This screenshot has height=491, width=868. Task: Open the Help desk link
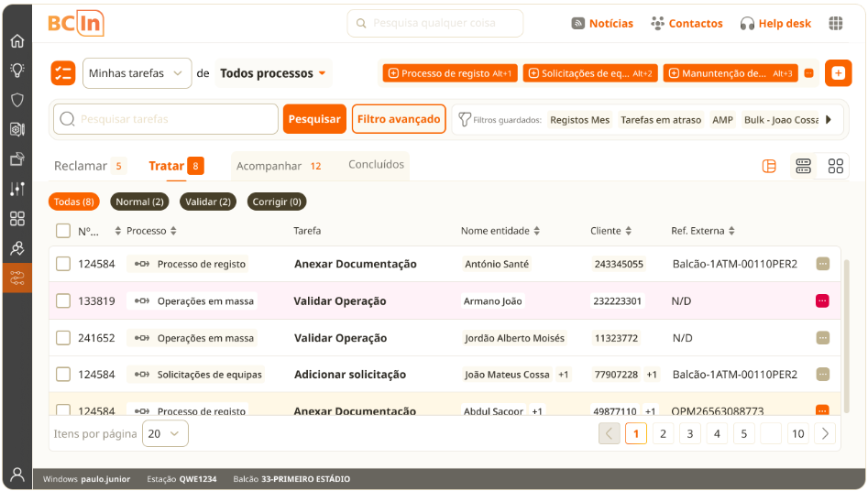click(775, 23)
